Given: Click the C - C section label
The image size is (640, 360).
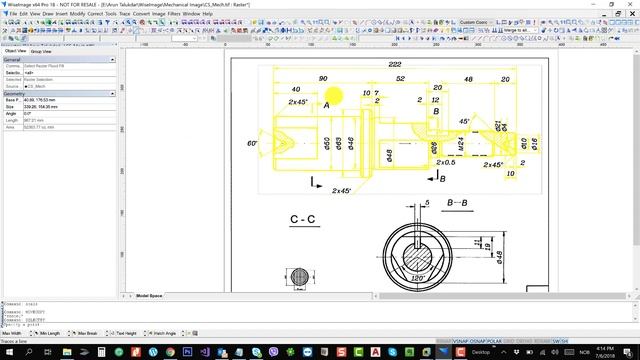Looking at the screenshot, I should coord(303,219).
